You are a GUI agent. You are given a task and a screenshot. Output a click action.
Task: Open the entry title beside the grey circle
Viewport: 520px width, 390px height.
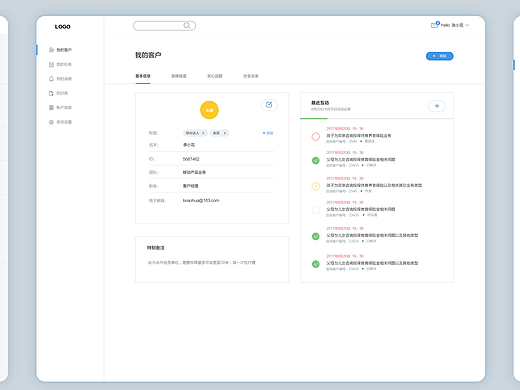pos(361,209)
